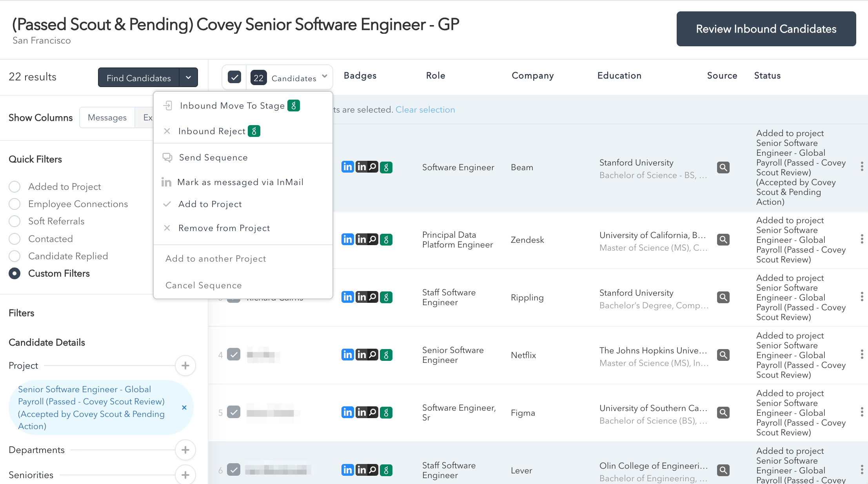Select the Messages column tab
Screen dimensions: 868x484
click(107, 117)
